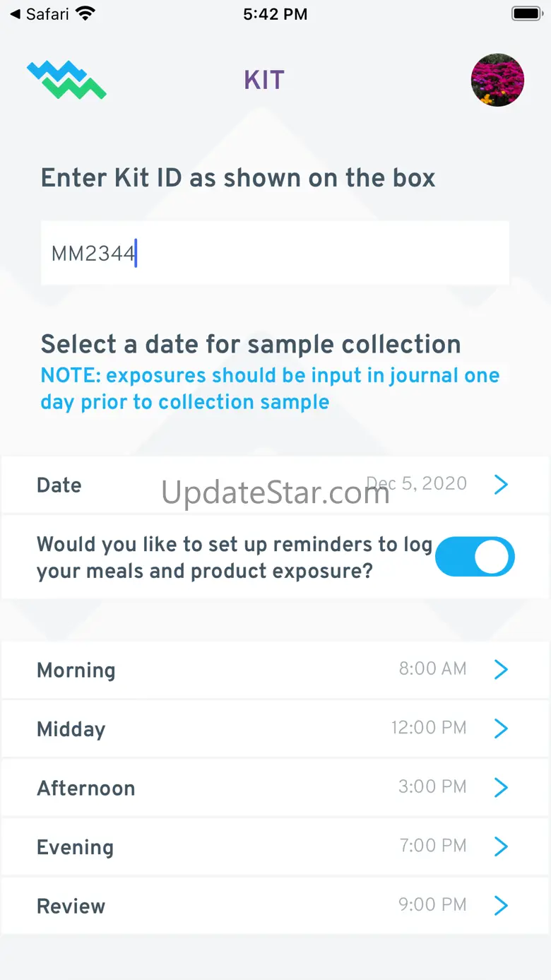Screen dimensions: 551x980
Task: Expand the Date row chevron
Action: (501, 485)
